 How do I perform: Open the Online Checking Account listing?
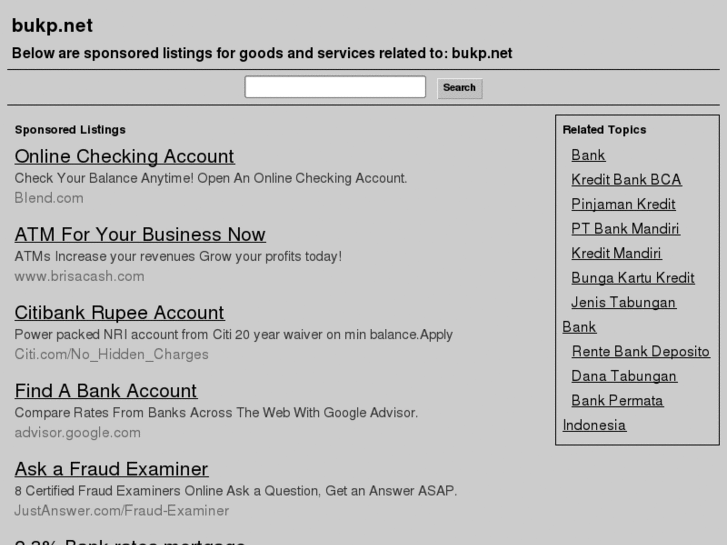pyautogui.click(x=124, y=156)
